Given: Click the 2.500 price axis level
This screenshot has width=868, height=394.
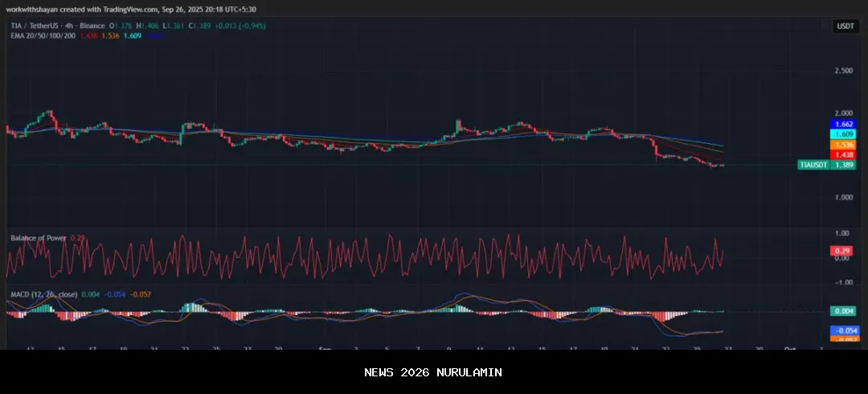Looking at the screenshot, I should coord(843,71).
